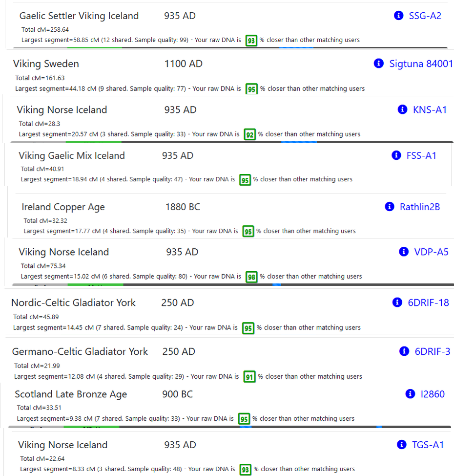Click info icon next to TGS-A1
Screen dimensions: 454x476
click(402, 444)
